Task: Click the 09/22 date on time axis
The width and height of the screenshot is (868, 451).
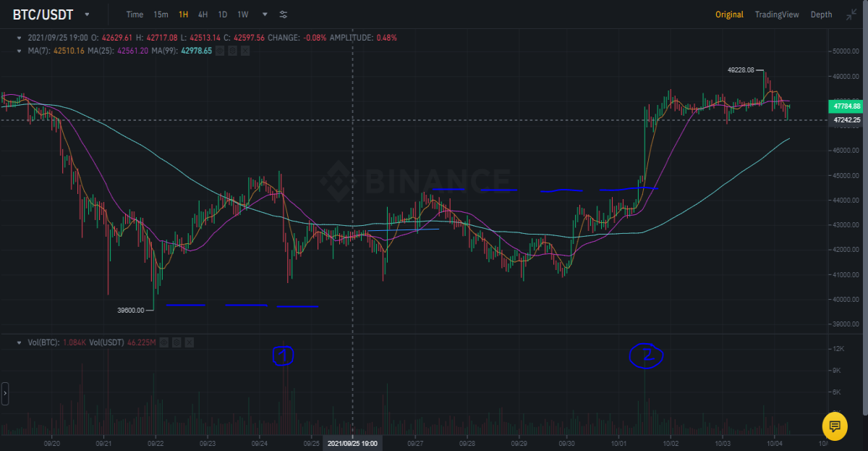Action: coord(156,442)
